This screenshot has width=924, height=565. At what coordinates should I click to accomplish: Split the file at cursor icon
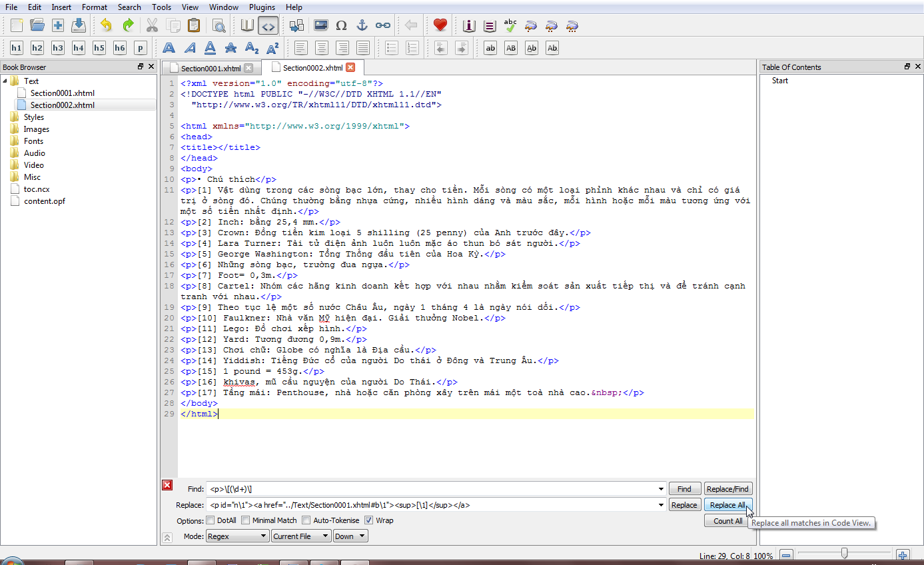296,25
